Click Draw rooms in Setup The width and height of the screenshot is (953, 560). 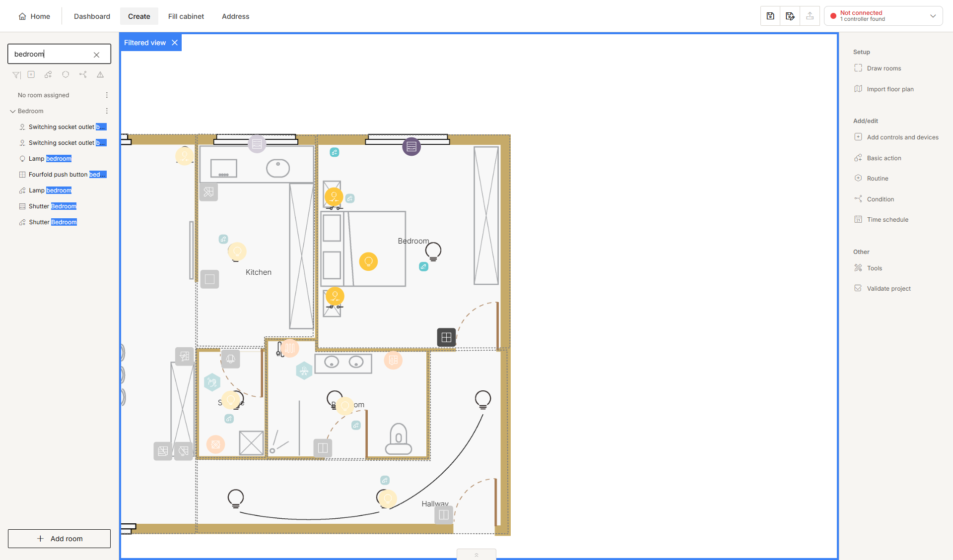pos(878,68)
